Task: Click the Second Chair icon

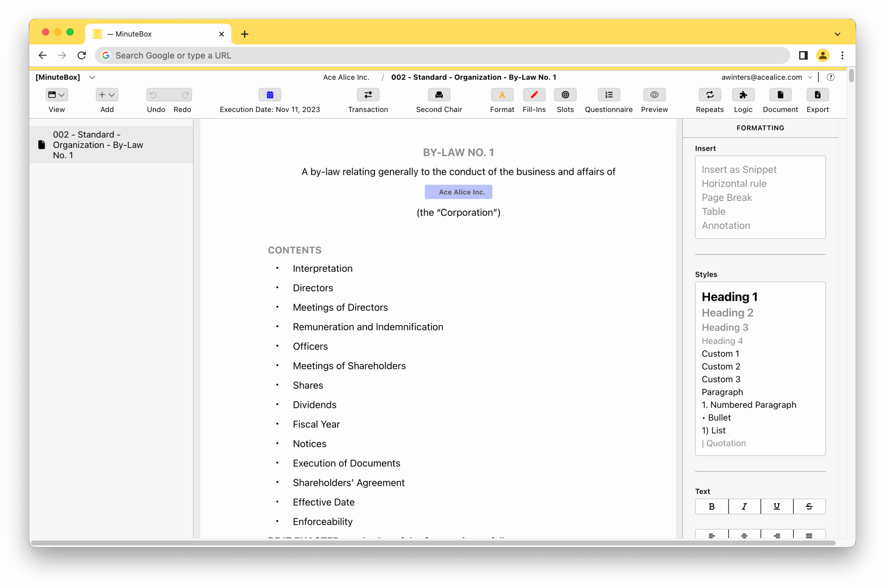Action: (x=438, y=95)
